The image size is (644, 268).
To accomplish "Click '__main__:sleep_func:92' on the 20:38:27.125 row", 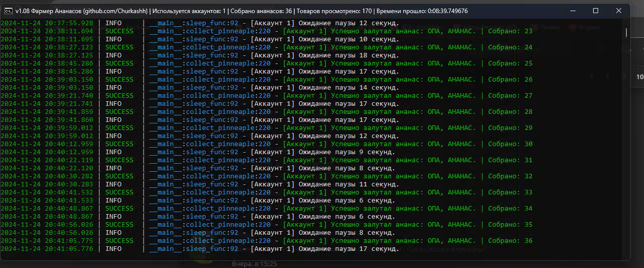I will click(x=194, y=55).
